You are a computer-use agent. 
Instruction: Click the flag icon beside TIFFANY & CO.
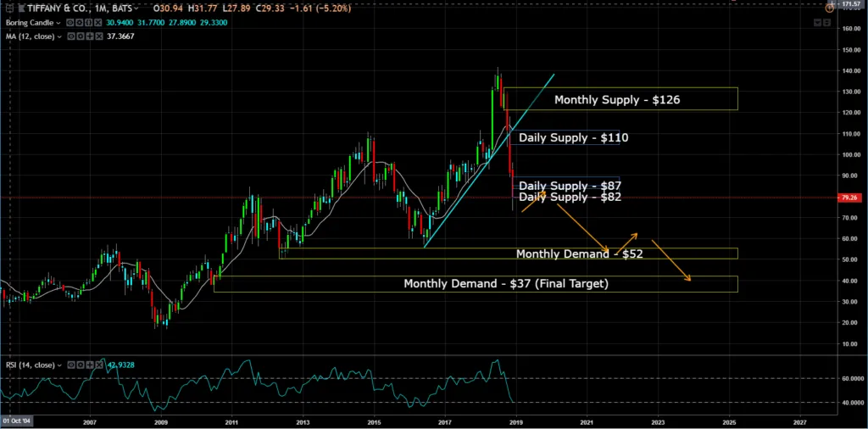click(x=21, y=8)
